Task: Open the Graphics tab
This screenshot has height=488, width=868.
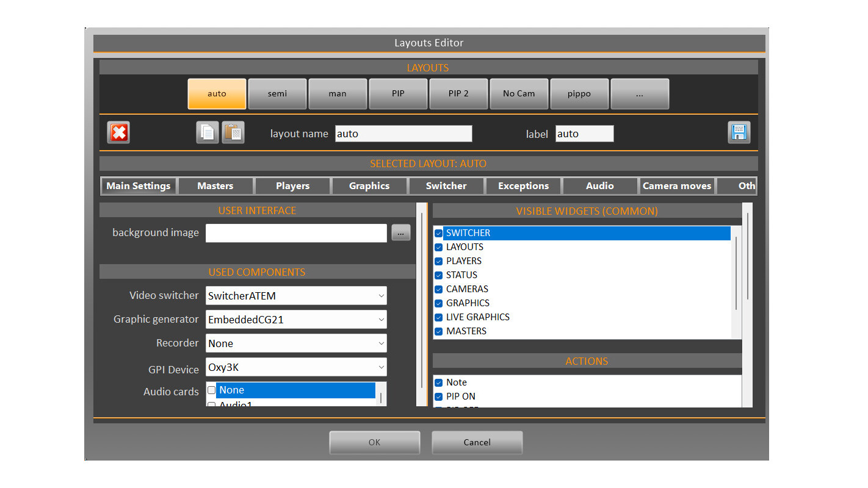Action: 369,186
